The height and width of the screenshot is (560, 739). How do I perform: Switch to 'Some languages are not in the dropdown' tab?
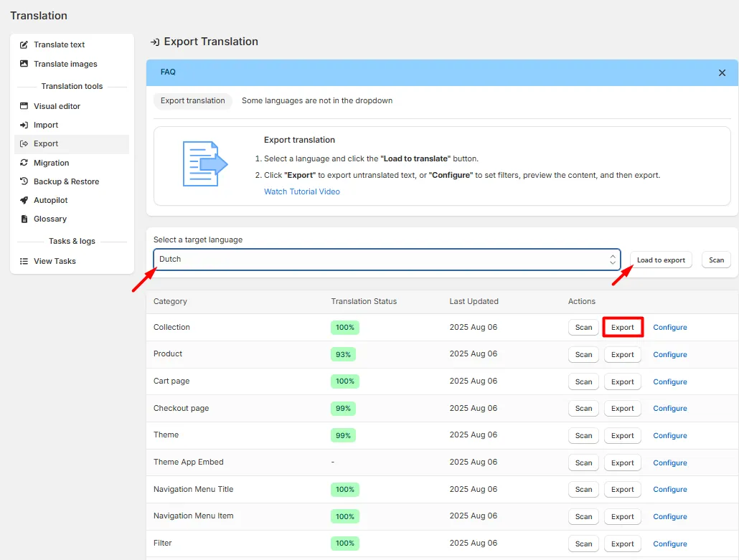(x=316, y=101)
